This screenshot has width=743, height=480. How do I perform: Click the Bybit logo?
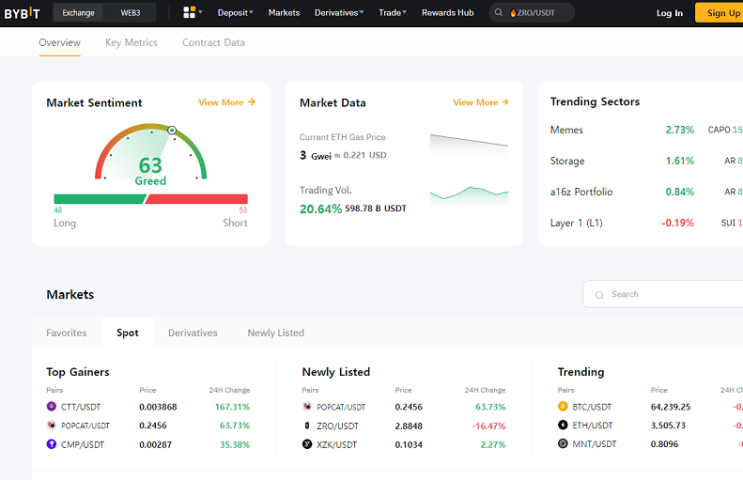[x=22, y=13]
